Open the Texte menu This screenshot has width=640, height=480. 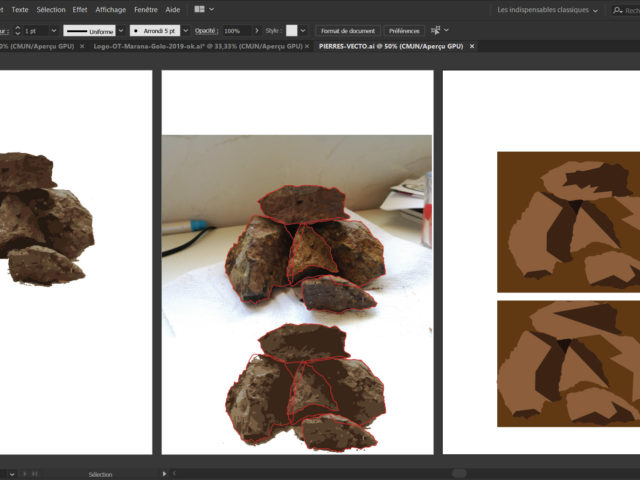point(20,9)
